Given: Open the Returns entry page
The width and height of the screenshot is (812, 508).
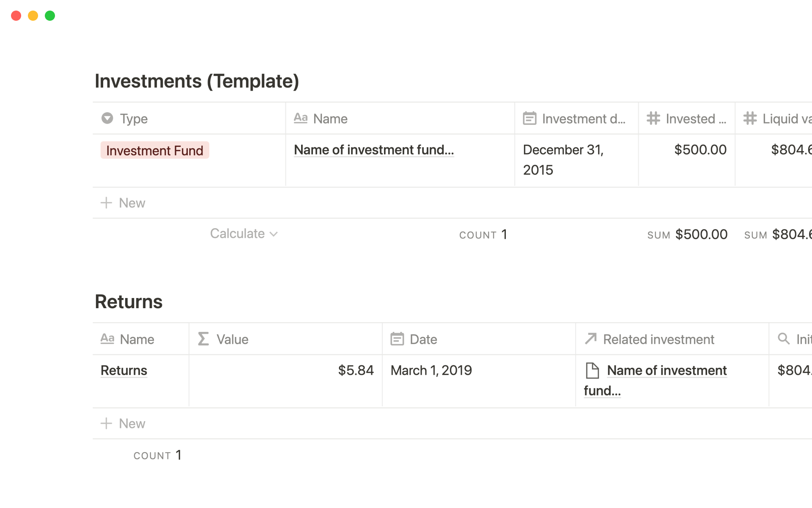Looking at the screenshot, I should pos(124,370).
